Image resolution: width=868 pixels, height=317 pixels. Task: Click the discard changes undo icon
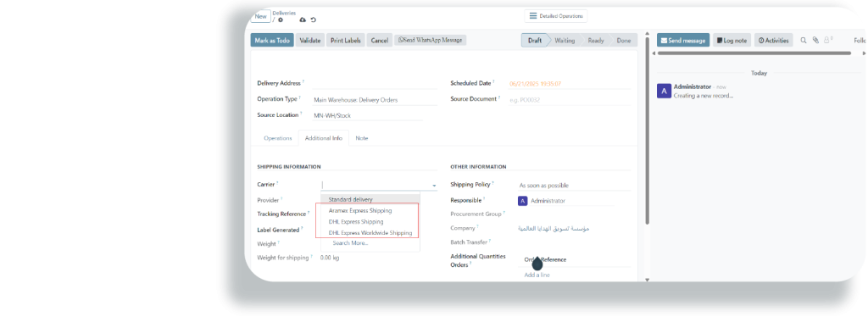314,19
